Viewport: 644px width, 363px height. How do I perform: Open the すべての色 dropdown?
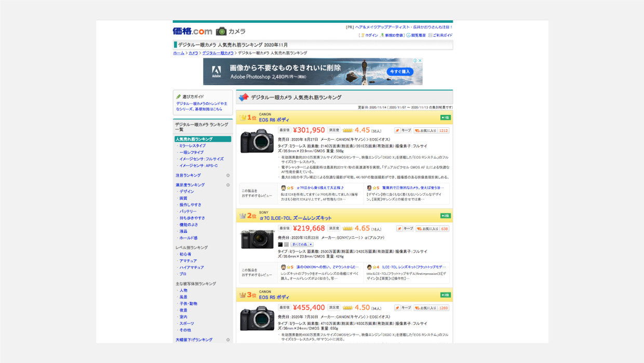tap(302, 244)
